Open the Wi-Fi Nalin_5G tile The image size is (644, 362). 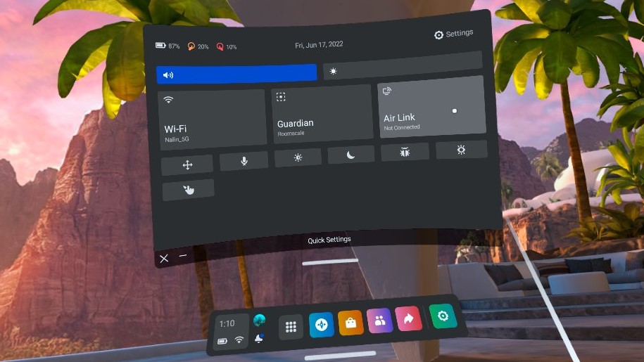pos(212,119)
